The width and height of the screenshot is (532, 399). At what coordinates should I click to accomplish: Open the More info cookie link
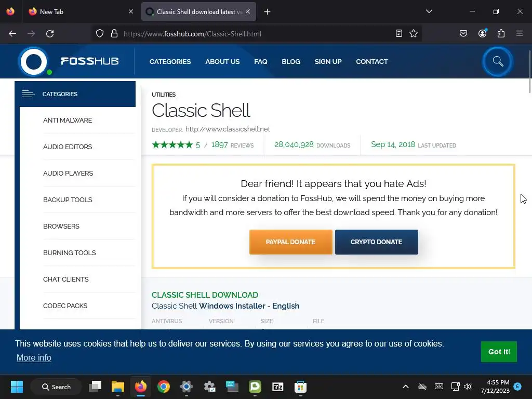pos(34,357)
